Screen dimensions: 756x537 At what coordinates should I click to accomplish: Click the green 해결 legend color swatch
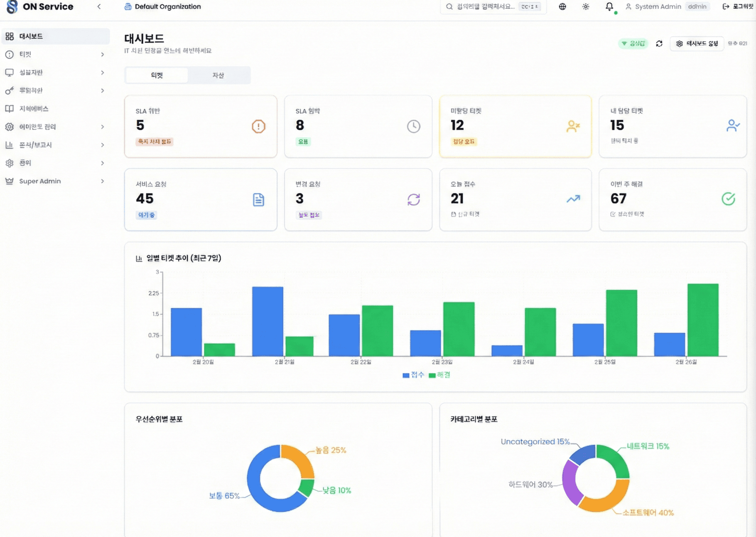(432, 375)
